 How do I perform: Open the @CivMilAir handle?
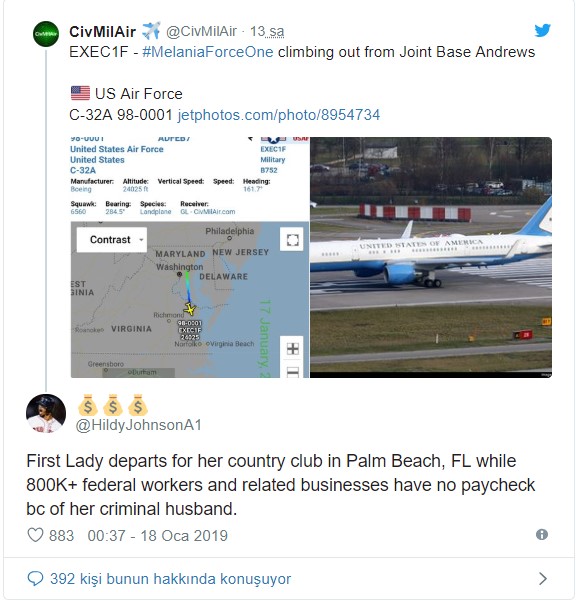(201, 31)
